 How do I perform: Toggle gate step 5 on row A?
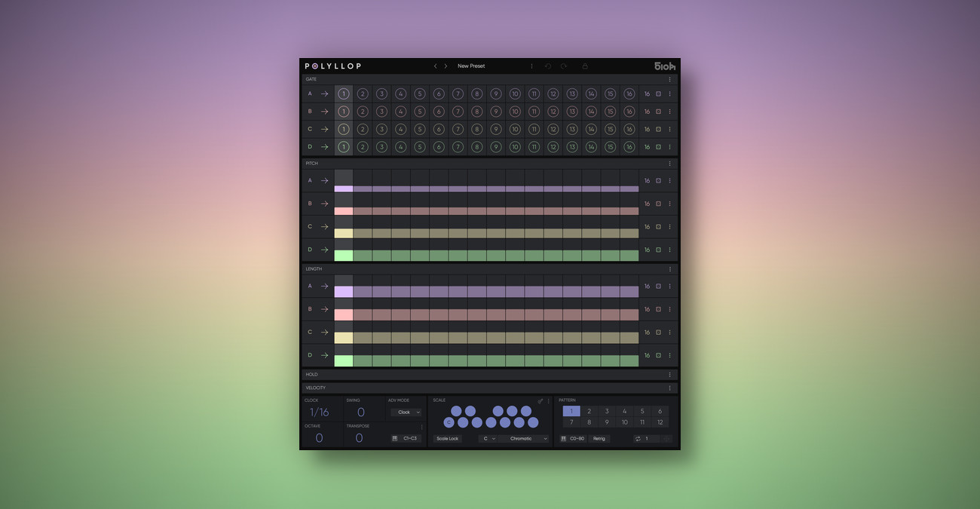tap(420, 94)
